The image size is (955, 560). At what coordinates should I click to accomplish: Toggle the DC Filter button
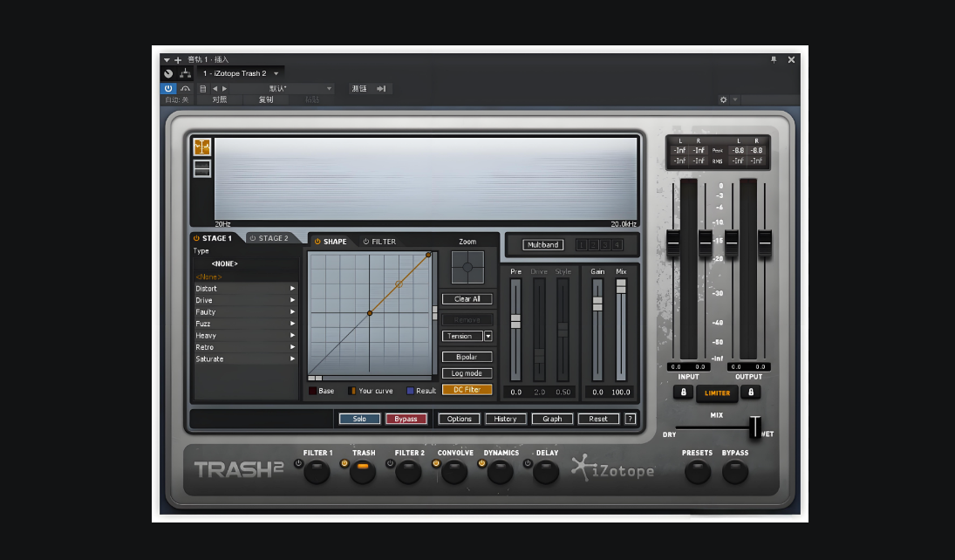coord(467,390)
